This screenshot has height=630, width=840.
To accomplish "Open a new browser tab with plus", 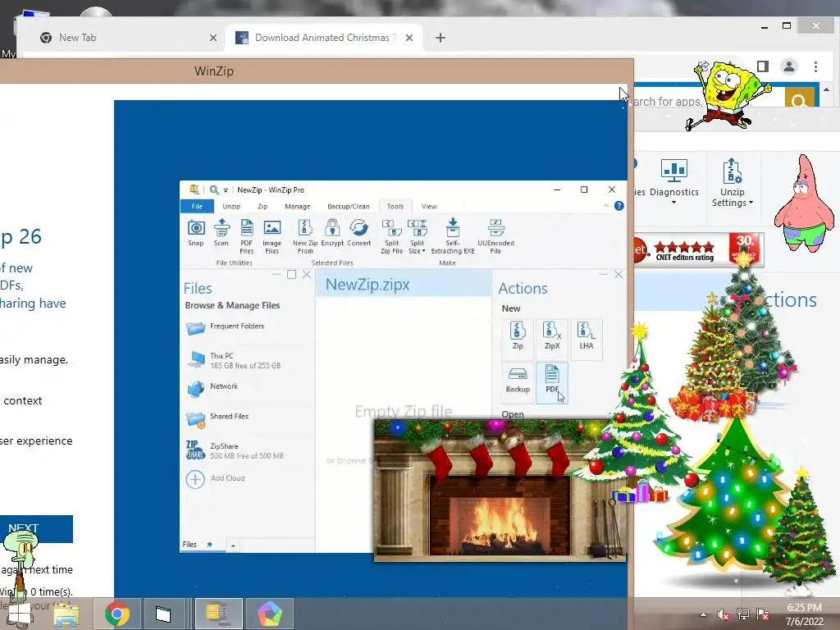I will pyautogui.click(x=440, y=38).
